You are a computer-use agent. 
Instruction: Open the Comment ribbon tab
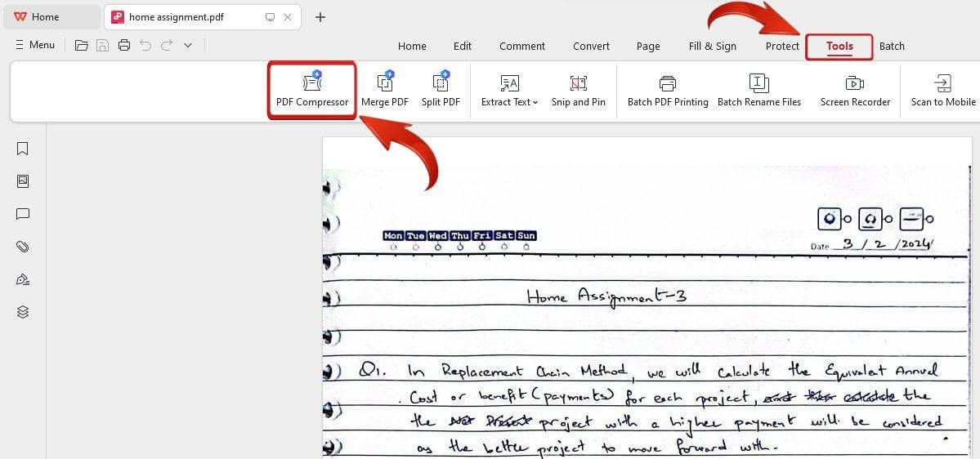pos(521,47)
